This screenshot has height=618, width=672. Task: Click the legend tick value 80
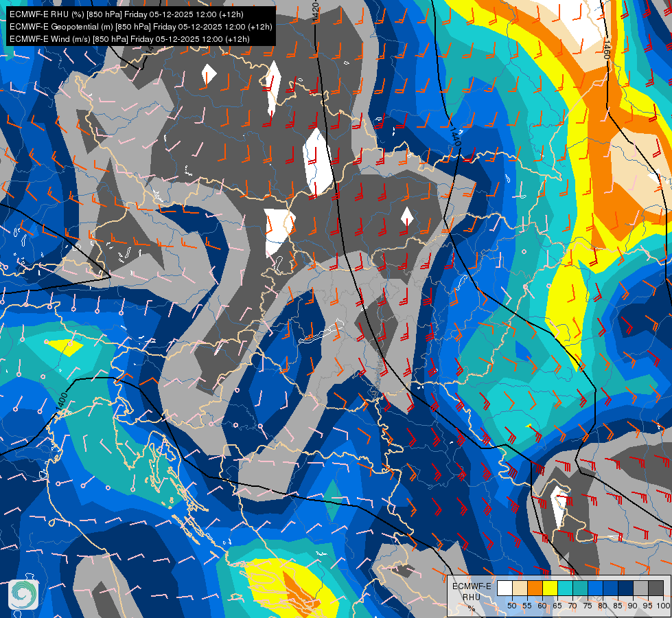click(x=603, y=606)
